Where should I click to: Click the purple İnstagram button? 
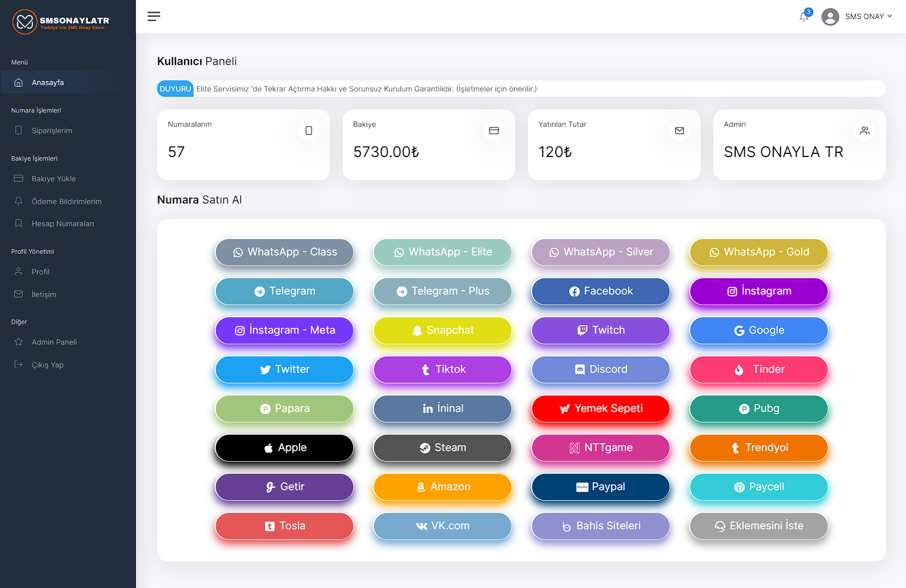[x=758, y=291]
